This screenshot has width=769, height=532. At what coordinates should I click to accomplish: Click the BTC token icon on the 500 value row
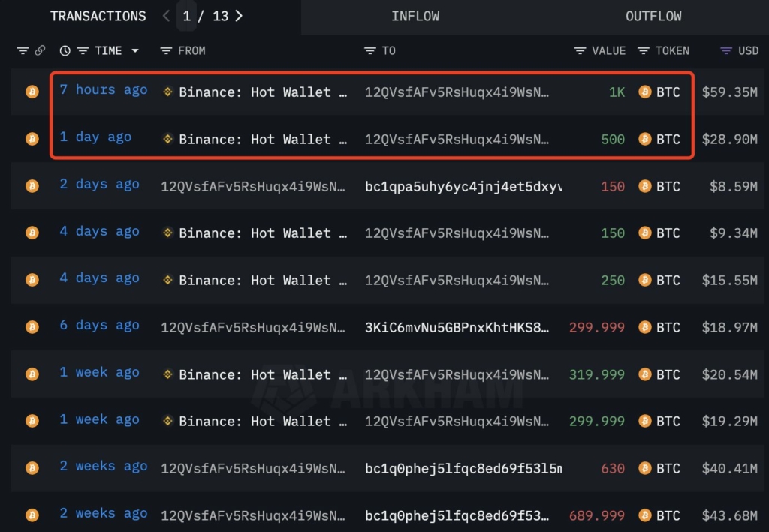[645, 139]
